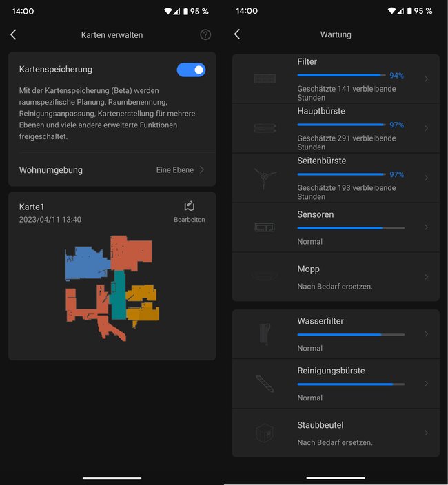448x485 pixels.
Task: Go back from Karten verwalten screen
Action: point(13,34)
